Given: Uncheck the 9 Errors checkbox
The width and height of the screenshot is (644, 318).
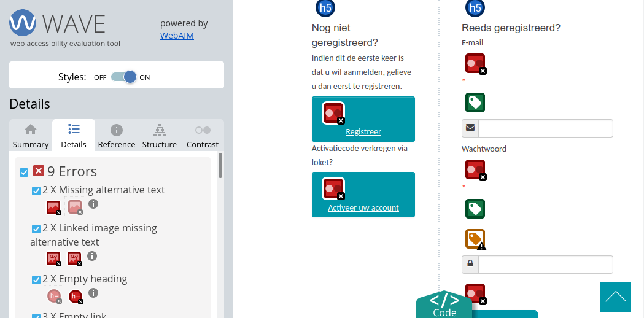Looking at the screenshot, I should pos(24,173).
